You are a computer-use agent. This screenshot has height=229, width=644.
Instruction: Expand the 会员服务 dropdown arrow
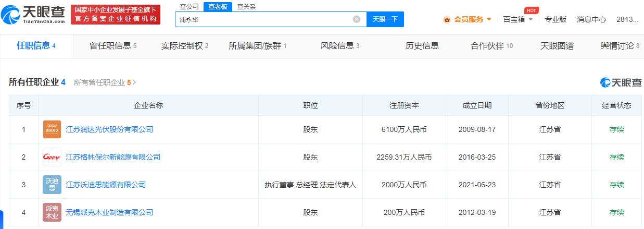[489, 19]
